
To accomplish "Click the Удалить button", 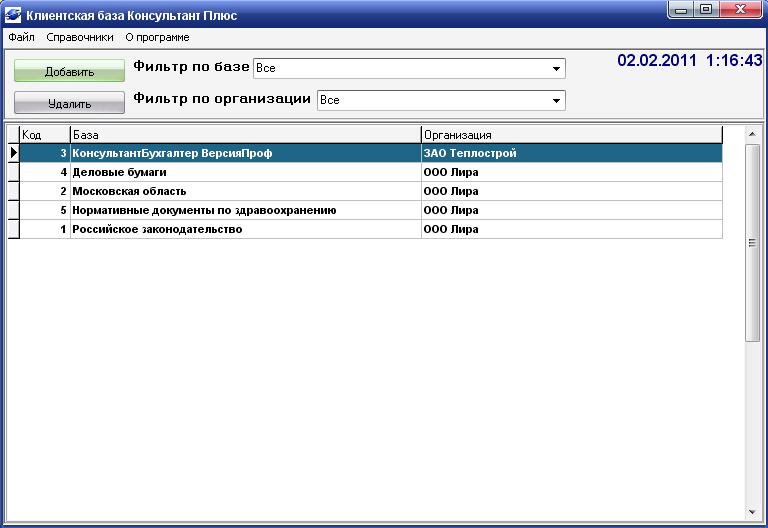I will [70, 103].
